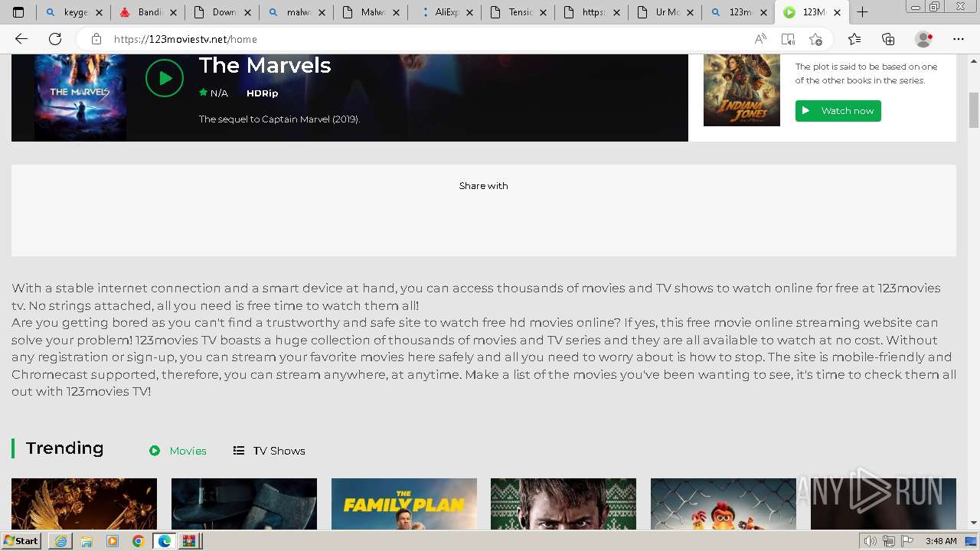The height and width of the screenshot is (551, 980).
Task: Close the AliExp tab
Action: point(470,12)
